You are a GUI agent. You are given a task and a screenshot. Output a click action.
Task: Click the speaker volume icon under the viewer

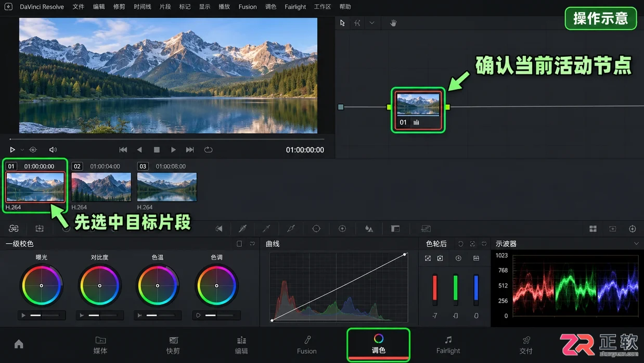[x=53, y=149]
